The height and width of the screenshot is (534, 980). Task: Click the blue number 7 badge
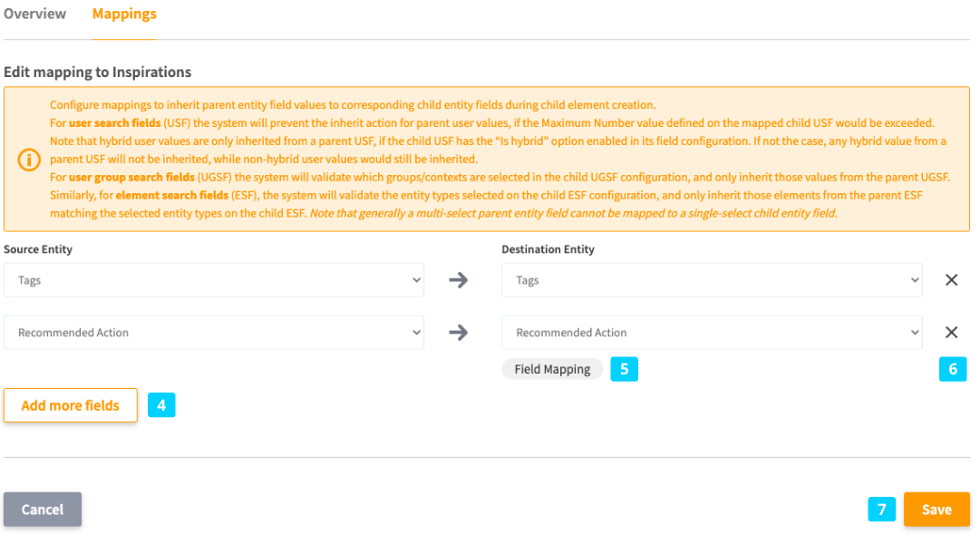coord(881,510)
